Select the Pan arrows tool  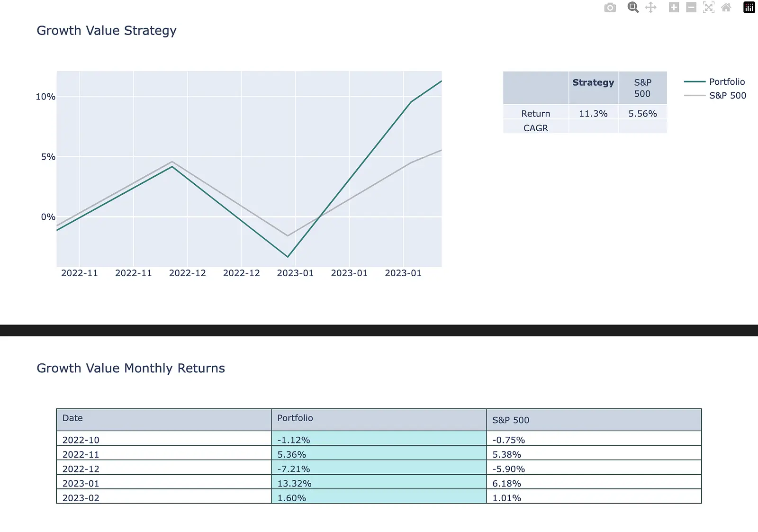[651, 8]
